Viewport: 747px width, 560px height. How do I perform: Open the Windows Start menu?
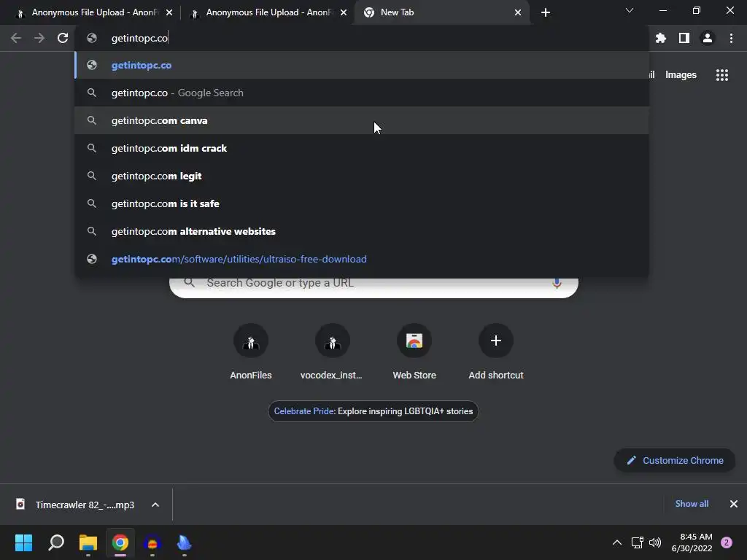(23, 542)
